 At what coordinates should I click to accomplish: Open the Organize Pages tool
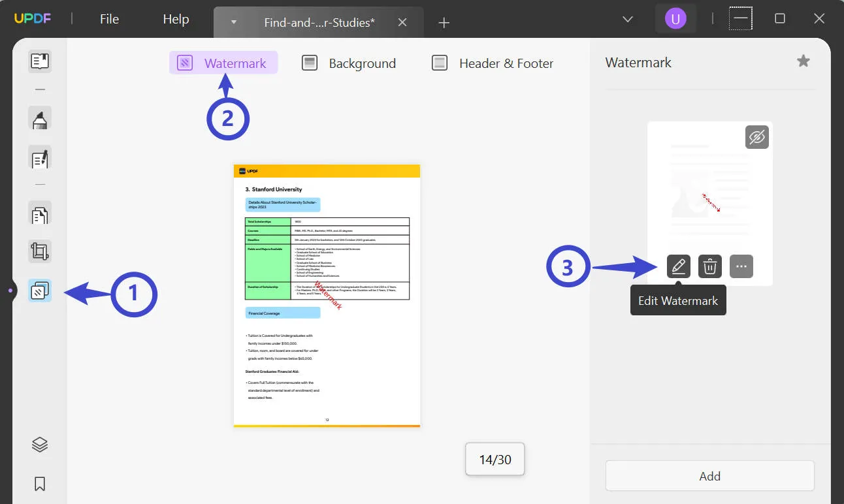[39, 215]
